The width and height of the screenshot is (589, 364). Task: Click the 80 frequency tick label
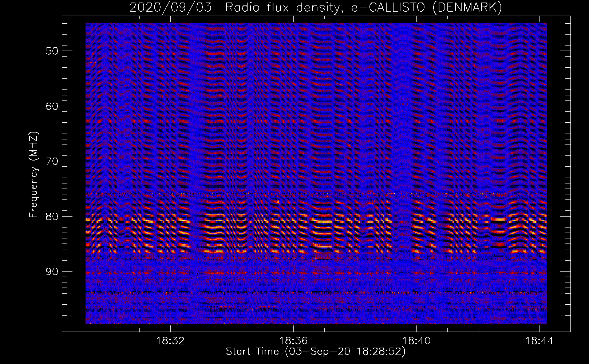pos(52,217)
